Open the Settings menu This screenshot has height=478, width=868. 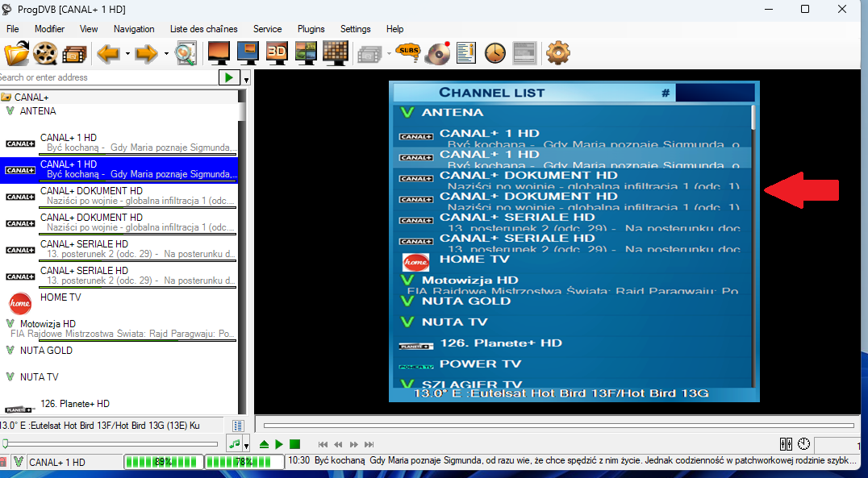356,29
